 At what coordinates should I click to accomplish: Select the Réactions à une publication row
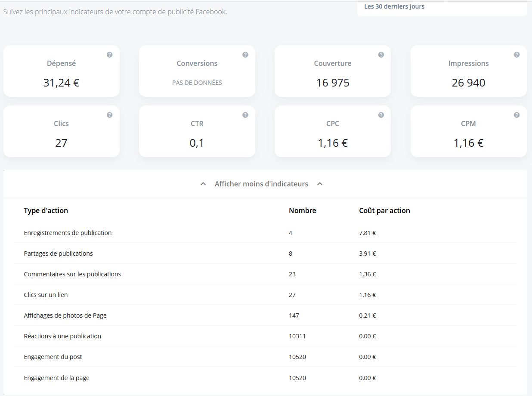(x=265, y=336)
